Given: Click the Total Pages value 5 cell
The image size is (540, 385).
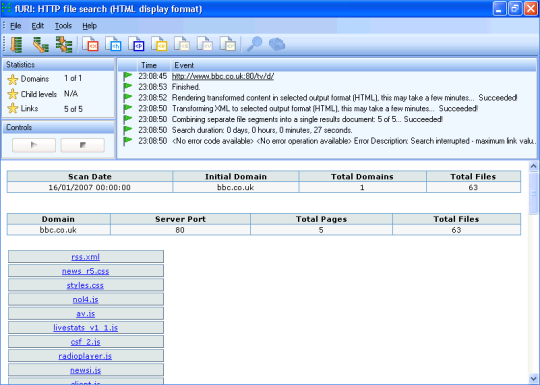Looking at the screenshot, I should pyautogui.click(x=321, y=230).
